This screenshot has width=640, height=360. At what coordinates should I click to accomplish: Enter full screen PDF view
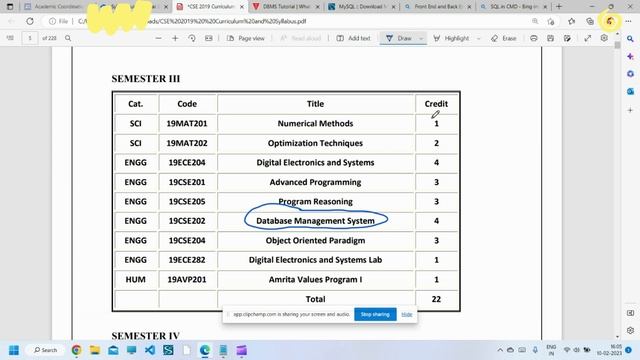pyautogui.click(x=587, y=38)
